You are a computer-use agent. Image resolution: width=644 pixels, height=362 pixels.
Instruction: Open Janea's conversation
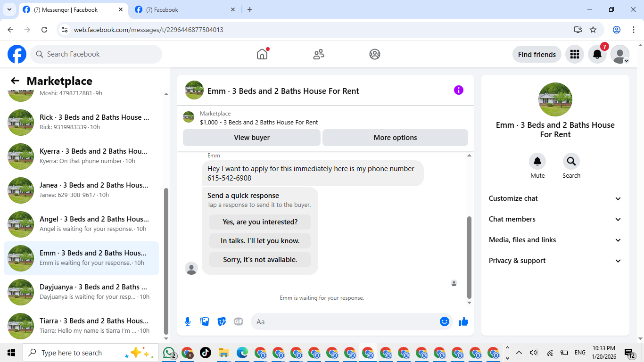point(81,190)
